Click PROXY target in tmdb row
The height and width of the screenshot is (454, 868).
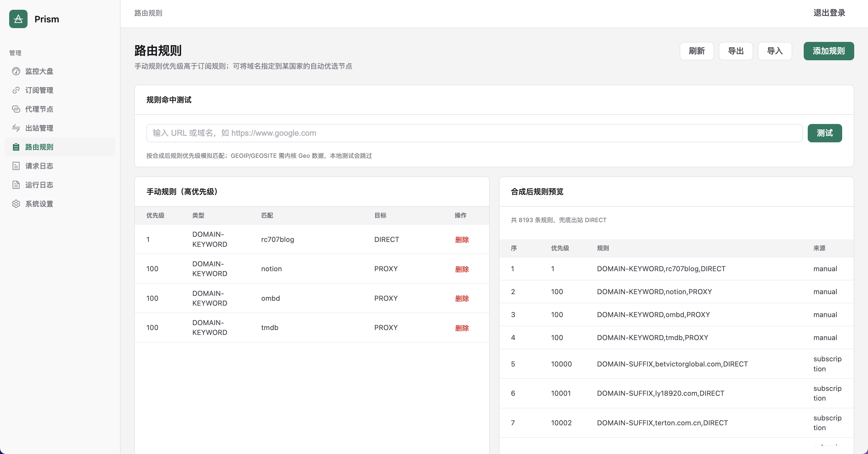tap(386, 328)
